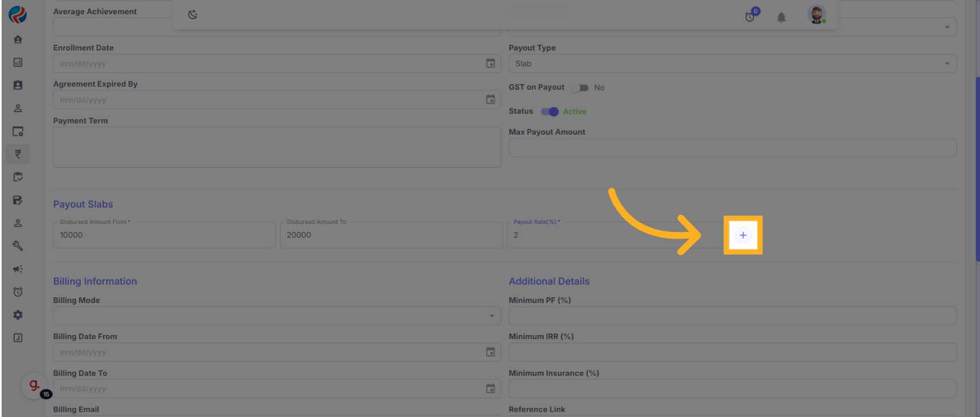Switch off the Status Active toggle
Image resolution: width=980 pixels, height=417 pixels.
coord(550,112)
